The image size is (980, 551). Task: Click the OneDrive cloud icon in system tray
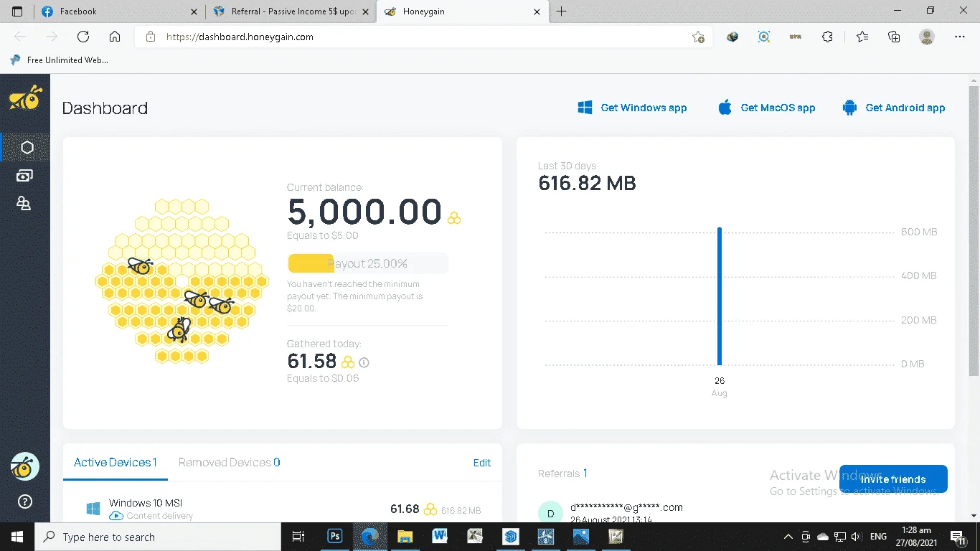(823, 537)
